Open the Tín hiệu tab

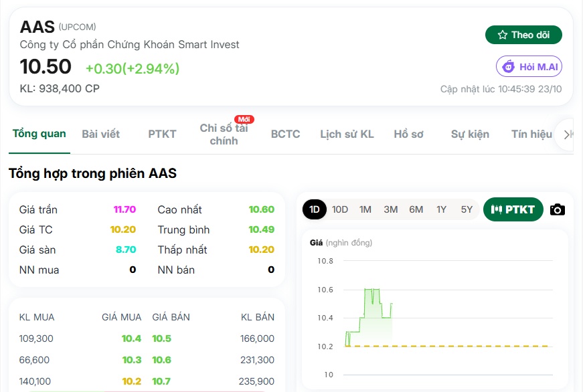[531, 134]
